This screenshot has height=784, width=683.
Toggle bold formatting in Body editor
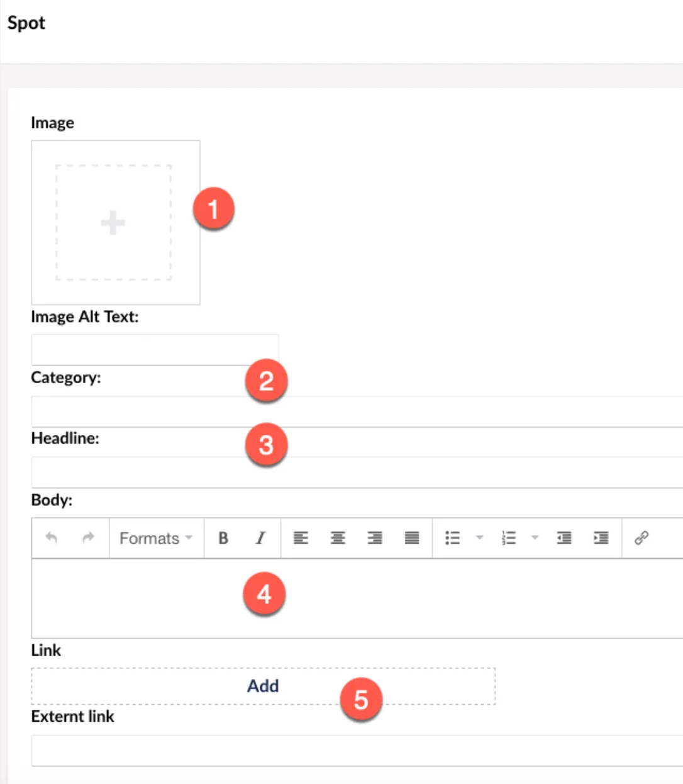(x=223, y=538)
